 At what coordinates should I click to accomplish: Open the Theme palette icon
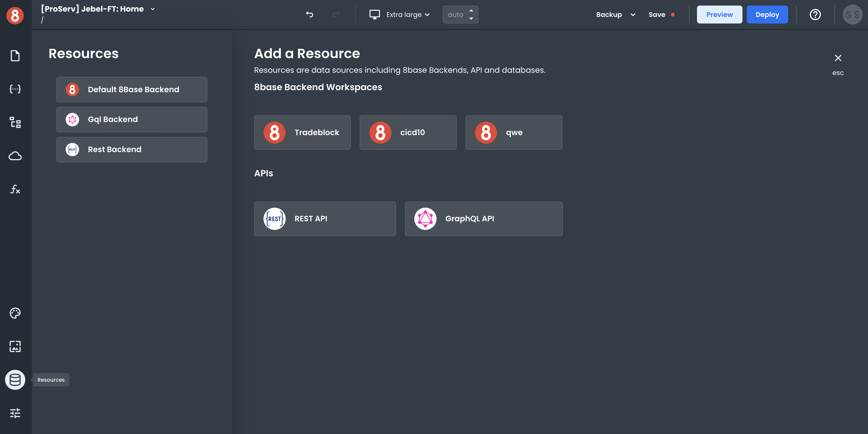coord(15,313)
